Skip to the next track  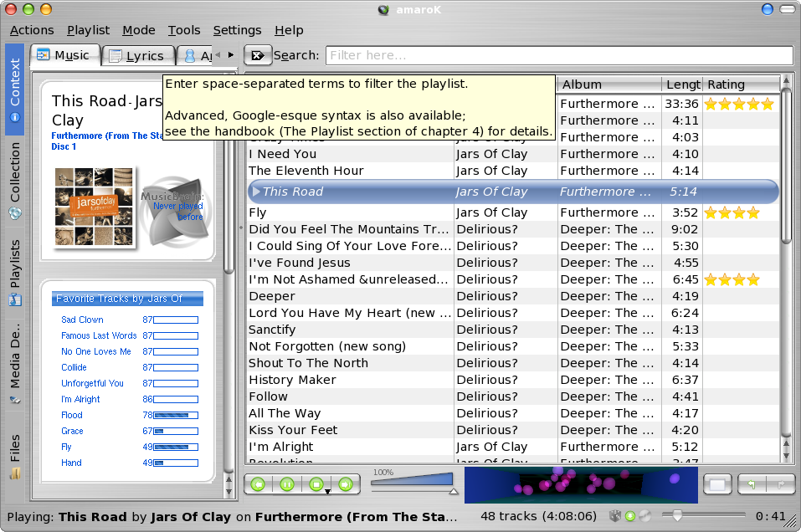coord(346,484)
